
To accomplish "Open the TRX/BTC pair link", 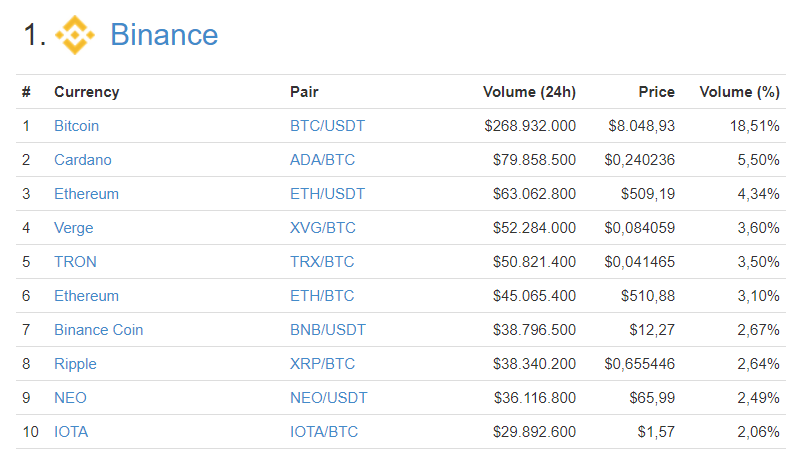I will tap(322, 262).
